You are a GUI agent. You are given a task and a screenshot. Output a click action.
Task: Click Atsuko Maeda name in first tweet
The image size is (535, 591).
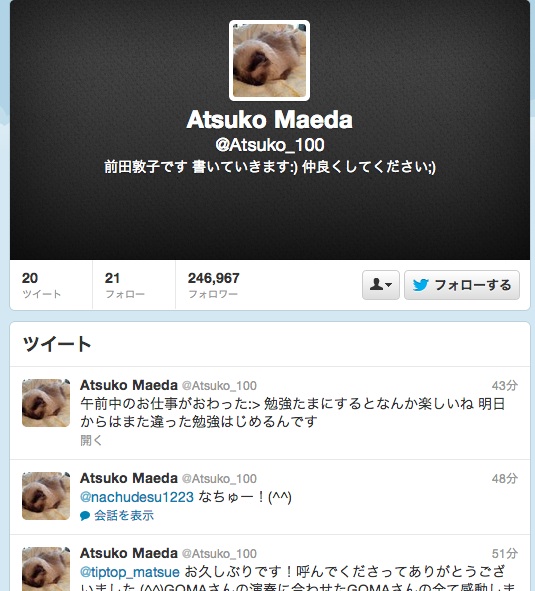tap(129, 385)
